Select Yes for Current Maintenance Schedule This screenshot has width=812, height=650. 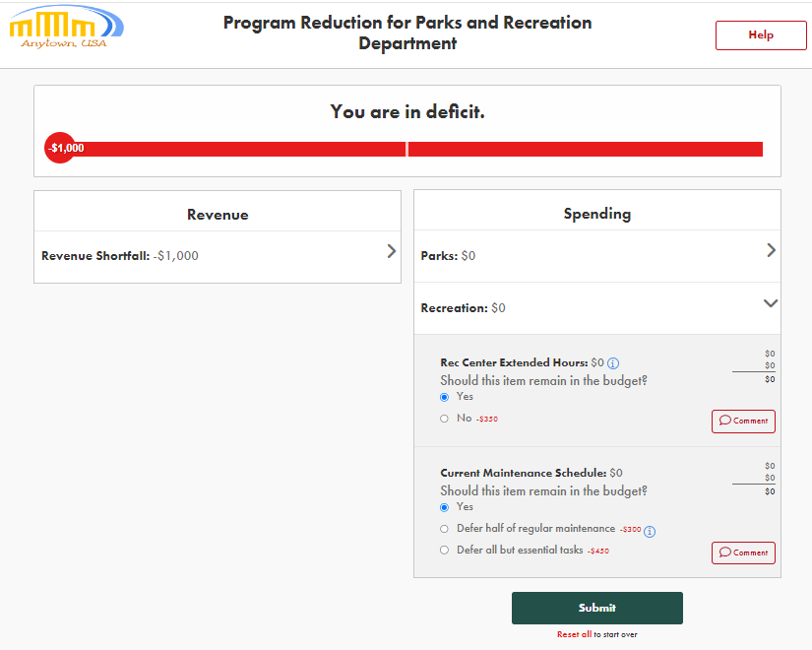[x=445, y=507]
